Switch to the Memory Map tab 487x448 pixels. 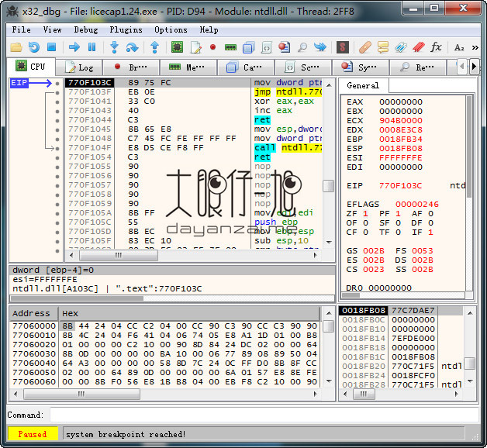(188, 67)
